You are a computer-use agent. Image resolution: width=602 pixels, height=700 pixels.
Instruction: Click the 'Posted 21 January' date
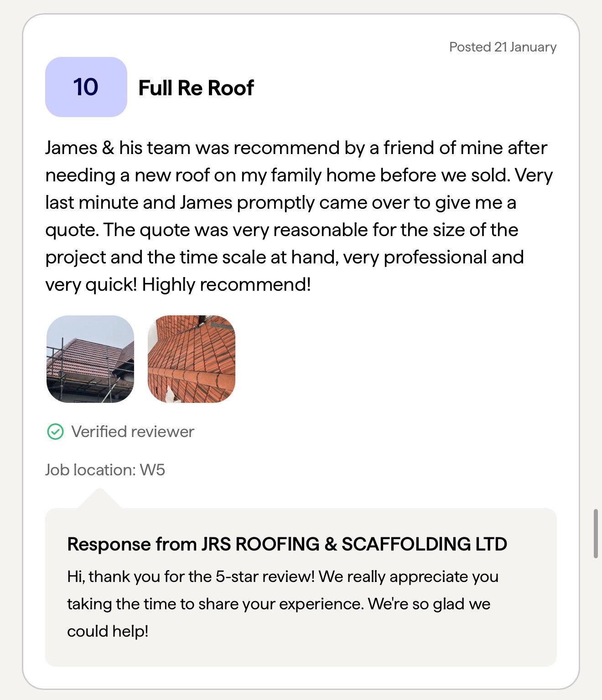(503, 47)
